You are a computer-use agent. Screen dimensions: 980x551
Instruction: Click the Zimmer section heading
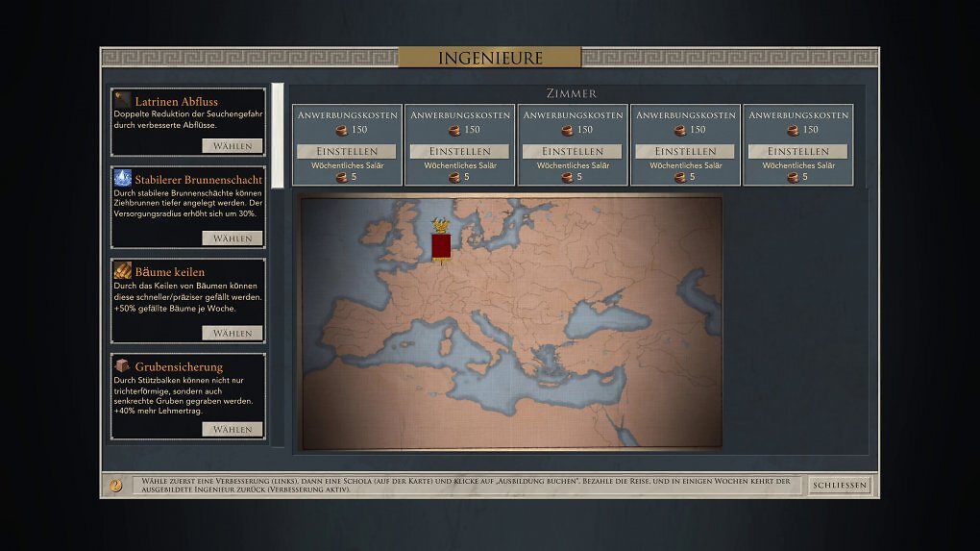(x=572, y=93)
